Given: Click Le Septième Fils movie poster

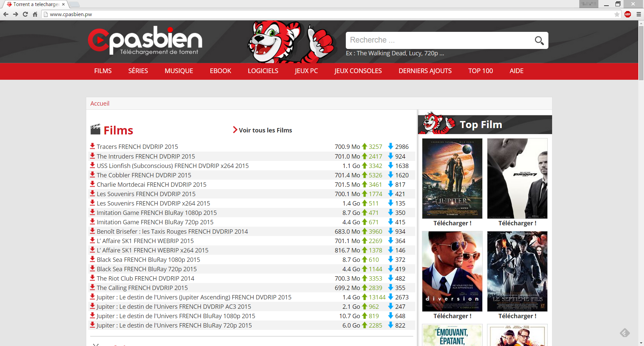Looking at the screenshot, I should coord(517,271).
